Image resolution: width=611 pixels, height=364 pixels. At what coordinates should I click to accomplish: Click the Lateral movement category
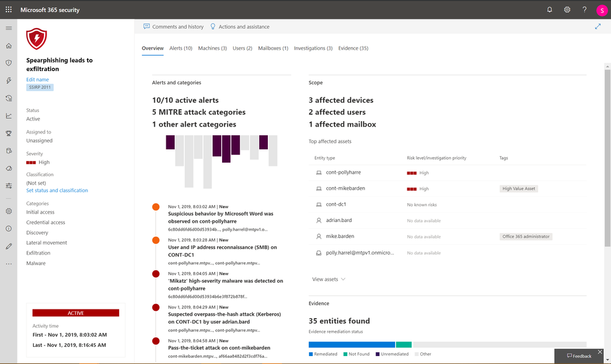click(x=46, y=243)
